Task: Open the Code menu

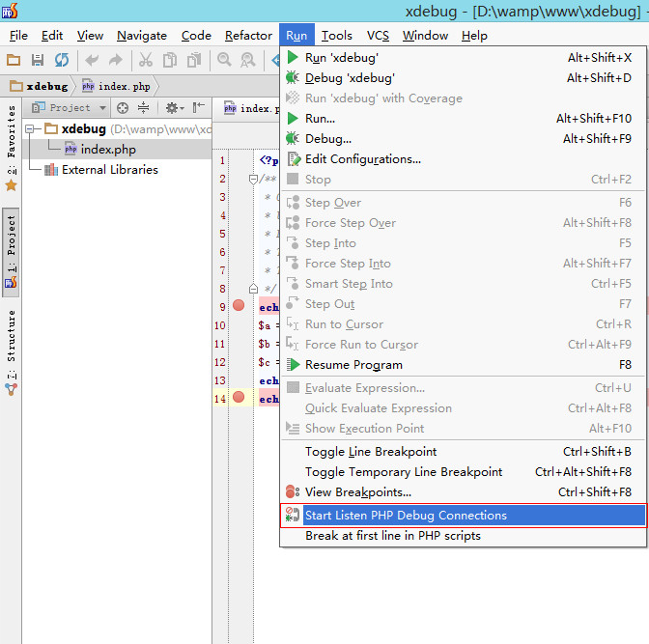Action: point(196,36)
